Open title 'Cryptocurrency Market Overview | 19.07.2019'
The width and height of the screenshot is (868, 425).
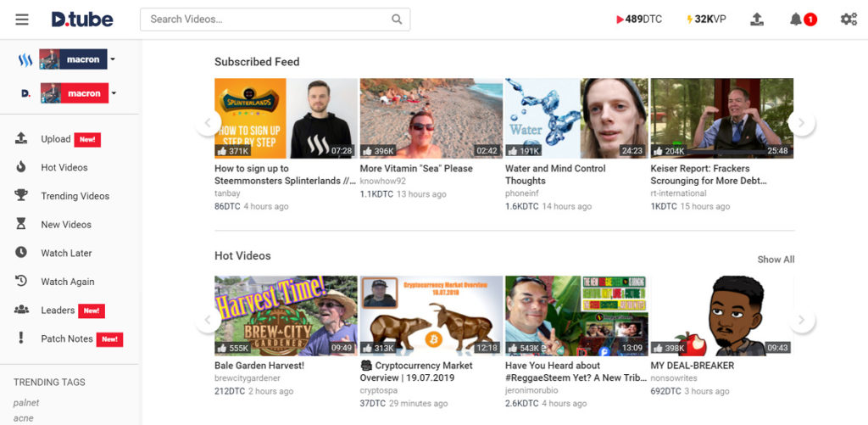point(416,372)
